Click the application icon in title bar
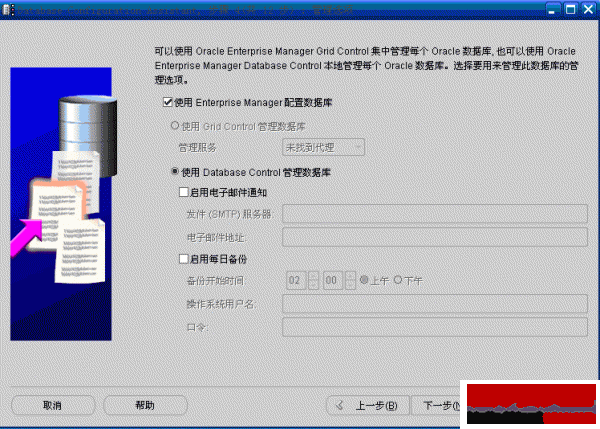This screenshot has height=429, width=600. 8,10
